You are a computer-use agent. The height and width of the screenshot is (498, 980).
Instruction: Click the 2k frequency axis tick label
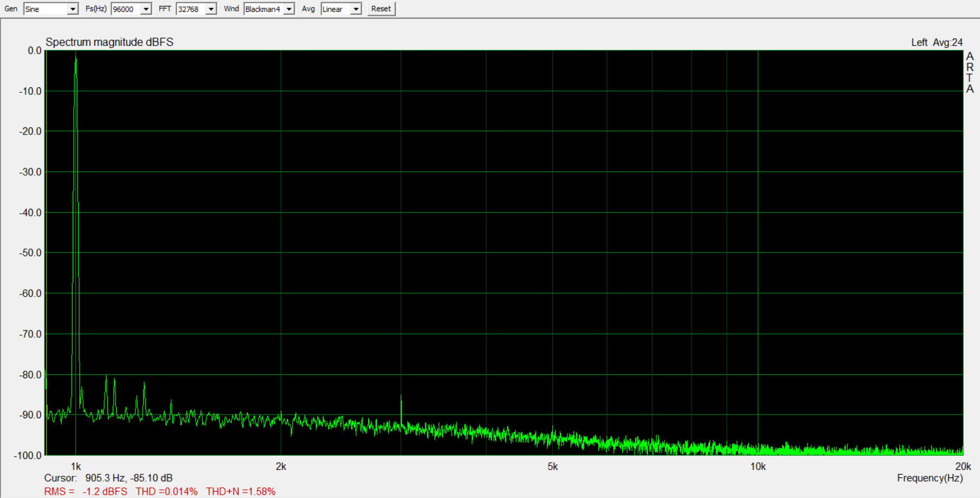[281, 467]
